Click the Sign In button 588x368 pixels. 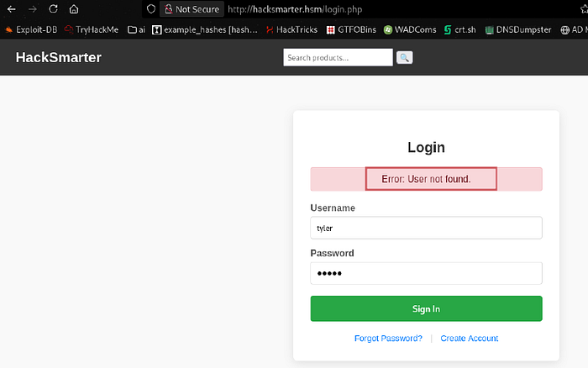coord(426,308)
